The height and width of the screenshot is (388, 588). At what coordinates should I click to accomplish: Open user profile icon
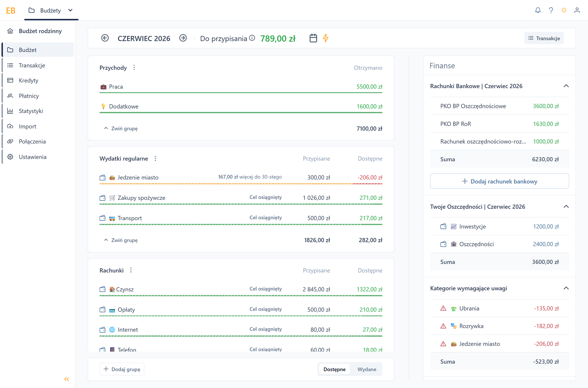[x=577, y=10]
